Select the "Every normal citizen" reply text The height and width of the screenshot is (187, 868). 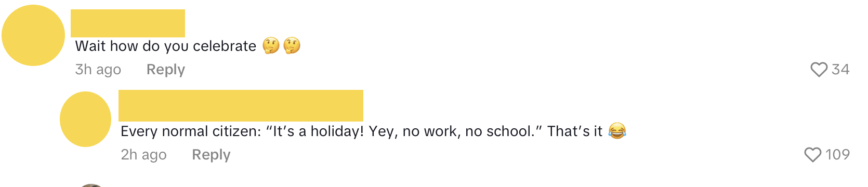[x=362, y=131]
